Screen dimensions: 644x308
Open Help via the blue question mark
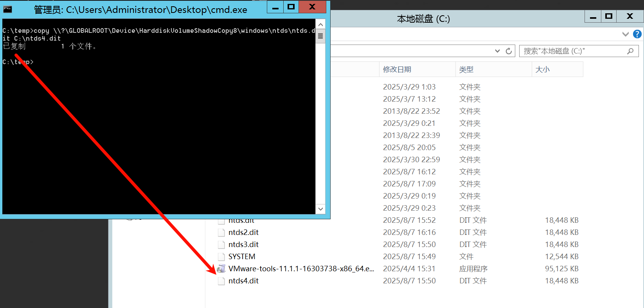tap(637, 34)
